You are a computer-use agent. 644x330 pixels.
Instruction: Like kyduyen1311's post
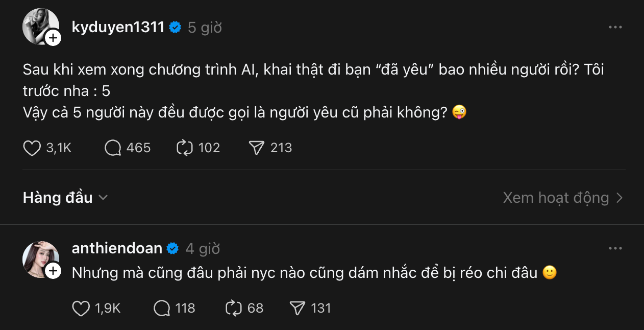32,148
